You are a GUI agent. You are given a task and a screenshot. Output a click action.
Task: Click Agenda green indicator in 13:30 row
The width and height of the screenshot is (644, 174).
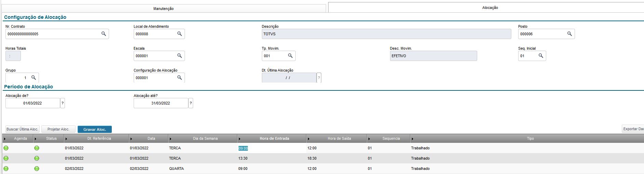(6, 158)
